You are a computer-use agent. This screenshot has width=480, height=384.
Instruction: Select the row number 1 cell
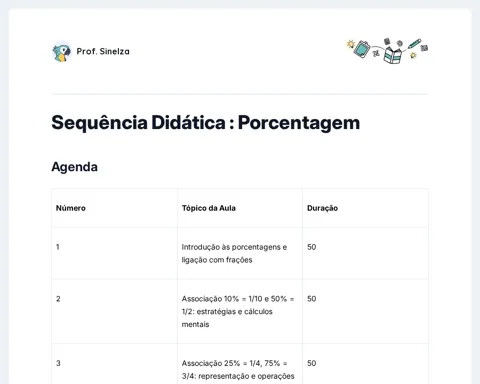click(x=115, y=253)
